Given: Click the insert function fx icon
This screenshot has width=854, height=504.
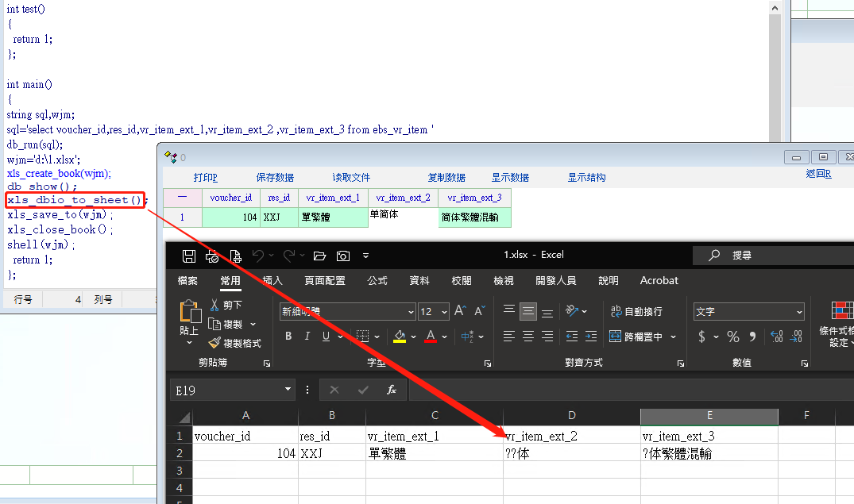Looking at the screenshot, I should click(391, 390).
